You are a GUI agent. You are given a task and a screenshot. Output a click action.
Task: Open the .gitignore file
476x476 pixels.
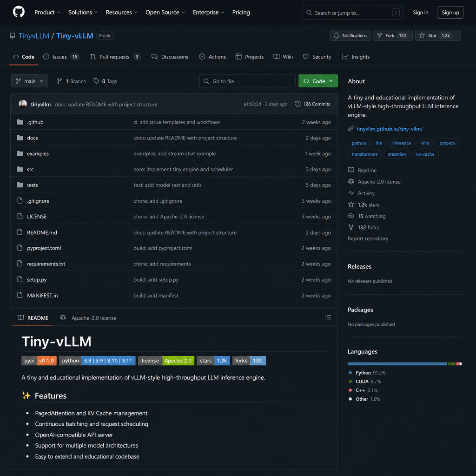coord(38,201)
